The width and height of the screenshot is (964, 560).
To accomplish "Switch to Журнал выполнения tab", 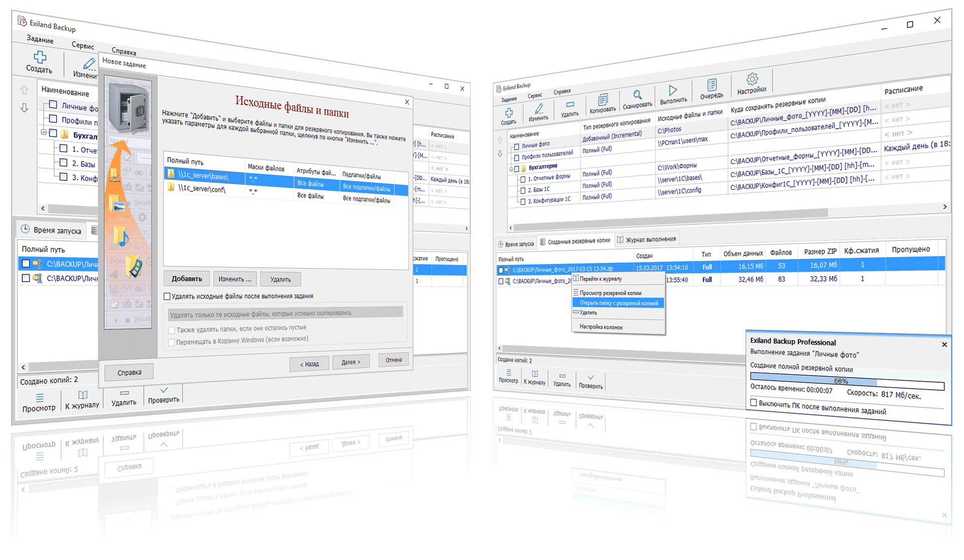I will click(646, 239).
